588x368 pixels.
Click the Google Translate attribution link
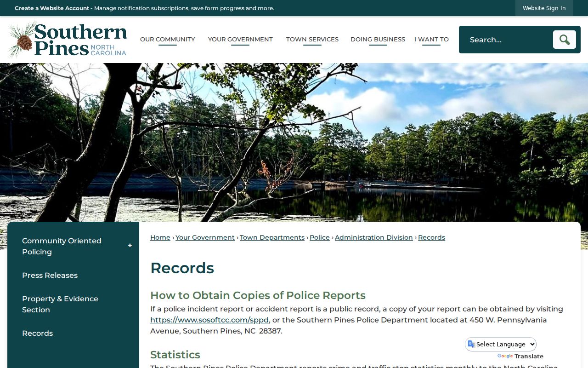tap(520, 356)
